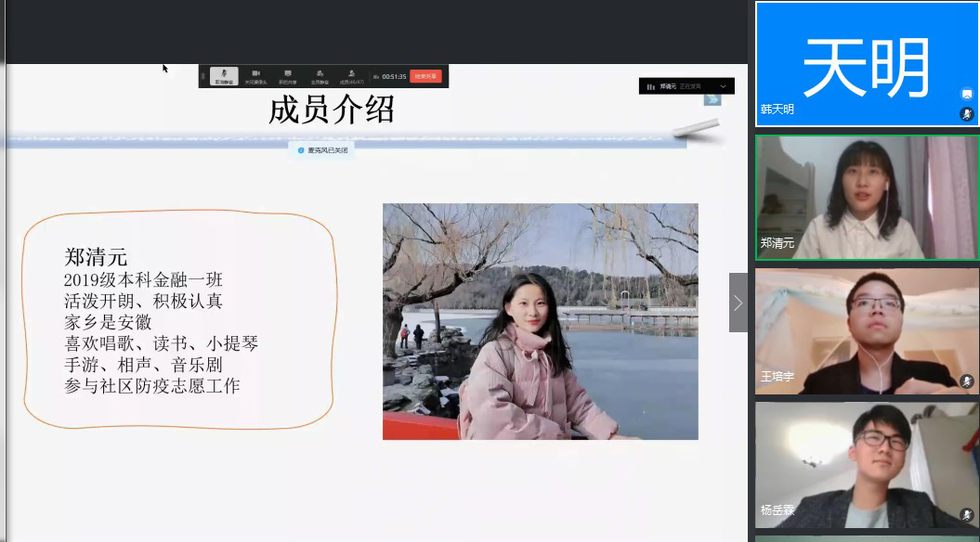Click muted mic icon on 王培宇 tile
Image resolution: width=980 pixels, height=542 pixels.
966,381
